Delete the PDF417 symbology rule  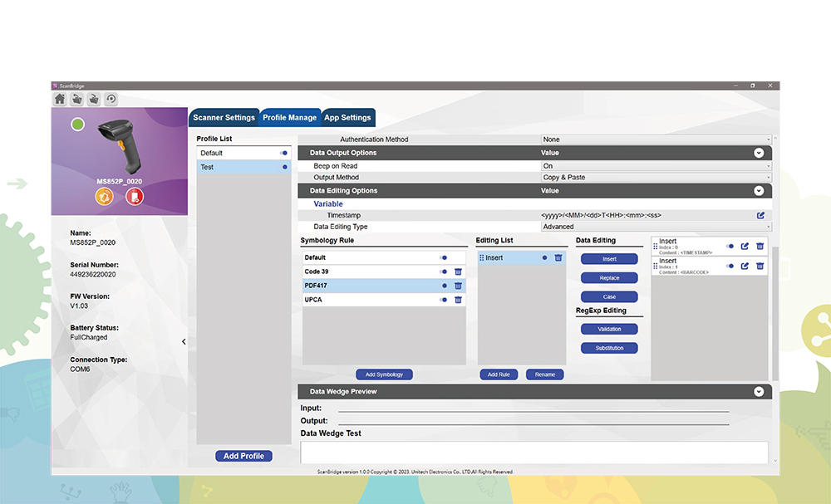point(457,285)
